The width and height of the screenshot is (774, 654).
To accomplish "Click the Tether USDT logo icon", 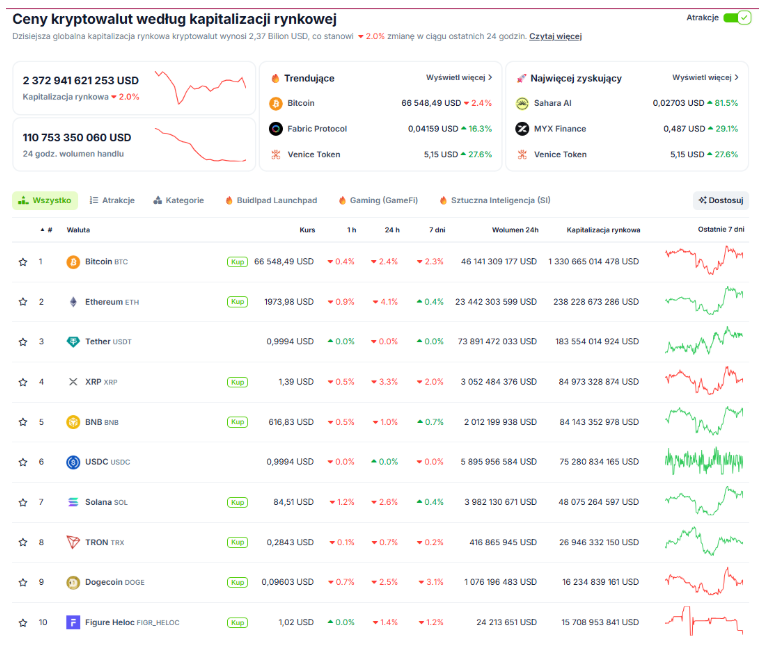I will click(73, 342).
